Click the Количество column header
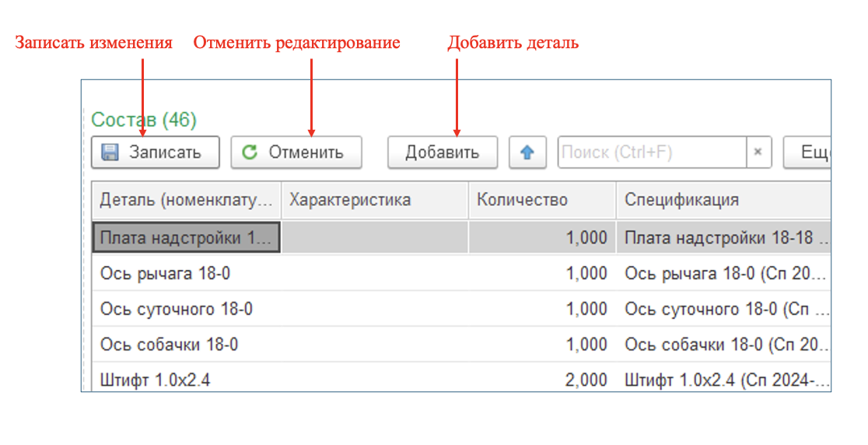This screenshot has width=868, height=445. 541,200
